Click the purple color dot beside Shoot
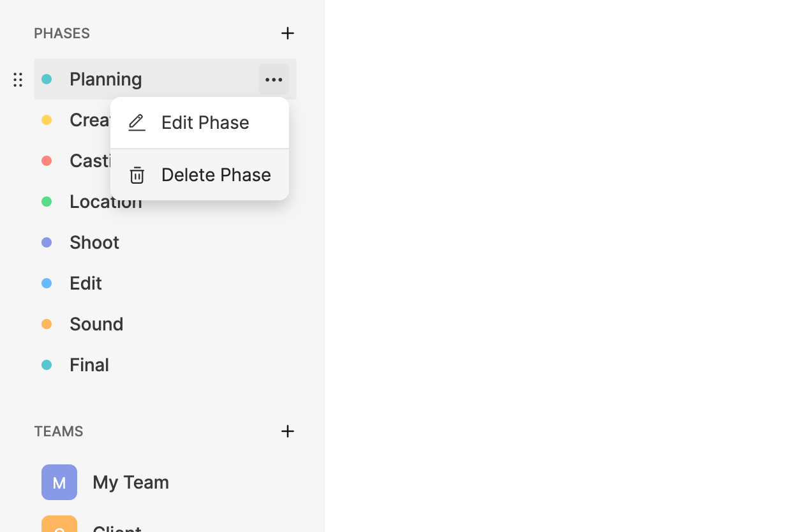 (47, 242)
